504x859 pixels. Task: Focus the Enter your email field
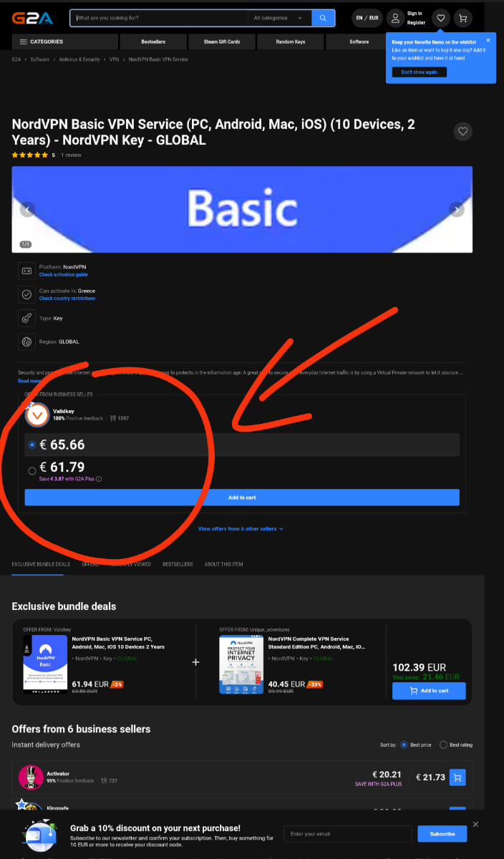click(348, 834)
